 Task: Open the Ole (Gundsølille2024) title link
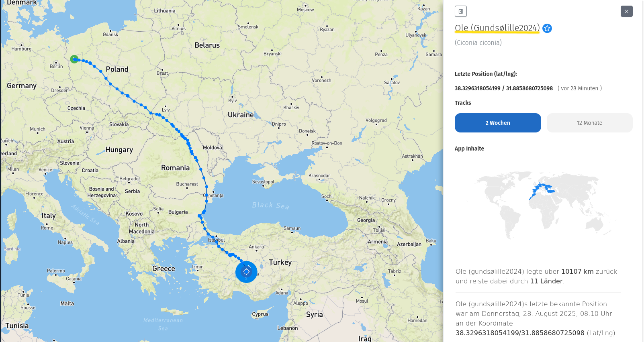pyautogui.click(x=497, y=28)
